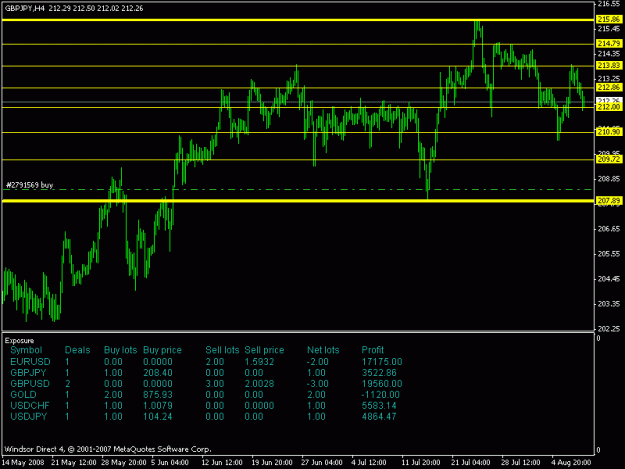Click the 19 Jun 20:00 time label
Image resolution: width=625 pixels, height=469 pixels.
pyautogui.click(x=272, y=463)
